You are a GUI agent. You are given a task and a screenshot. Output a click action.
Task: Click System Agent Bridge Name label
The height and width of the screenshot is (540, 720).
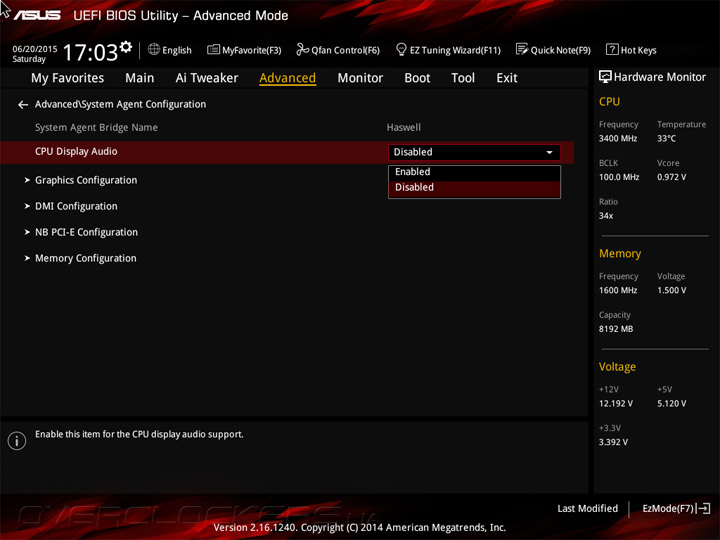tap(96, 127)
